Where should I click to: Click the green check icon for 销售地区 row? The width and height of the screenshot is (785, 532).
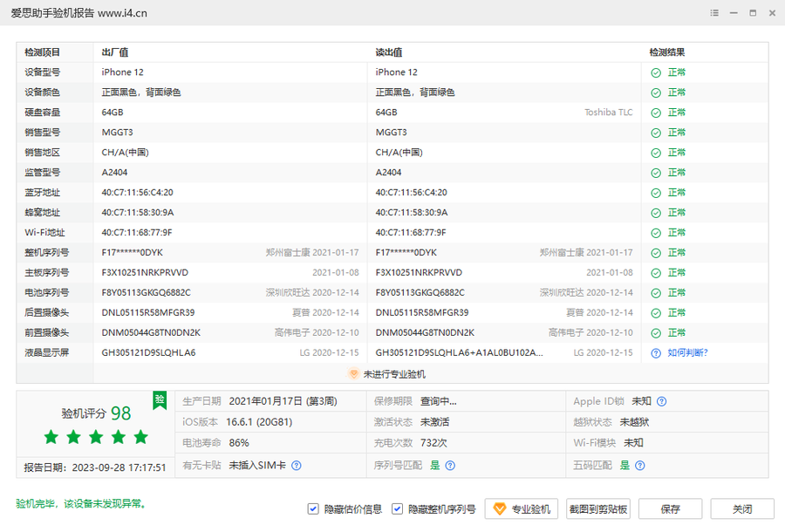656,153
